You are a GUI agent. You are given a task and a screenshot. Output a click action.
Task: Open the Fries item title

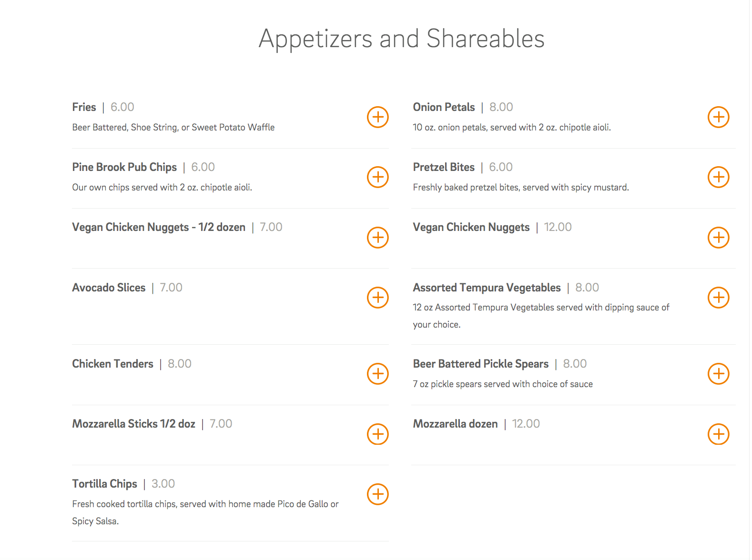[84, 107]
